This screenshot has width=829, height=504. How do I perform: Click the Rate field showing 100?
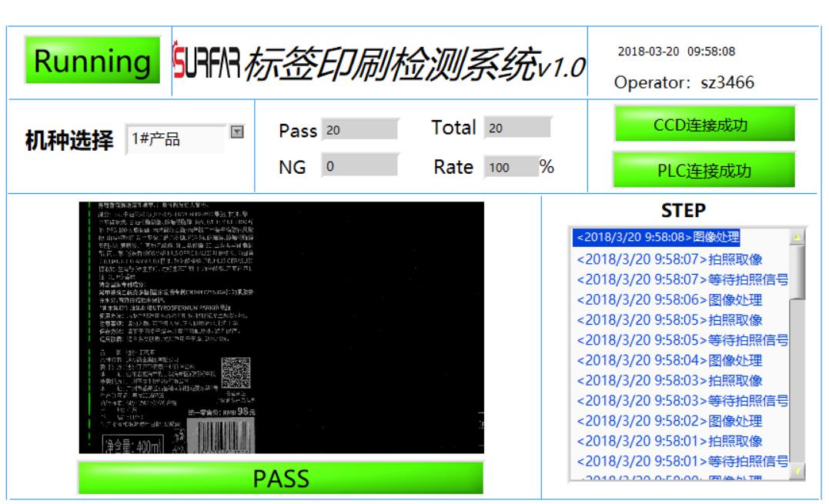coord(511,167)
